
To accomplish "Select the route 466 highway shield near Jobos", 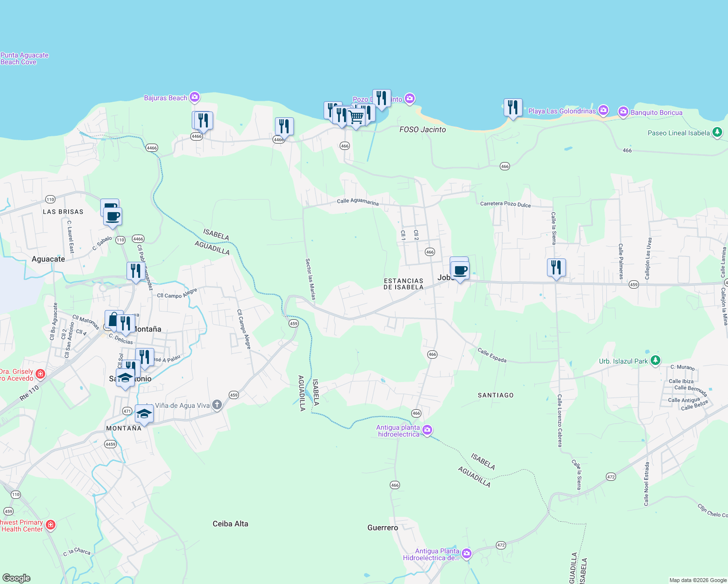I will coord(430,252).
